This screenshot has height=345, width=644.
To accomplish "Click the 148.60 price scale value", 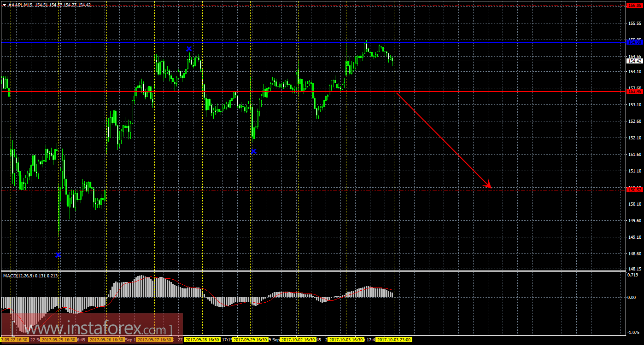I will 635,254.
